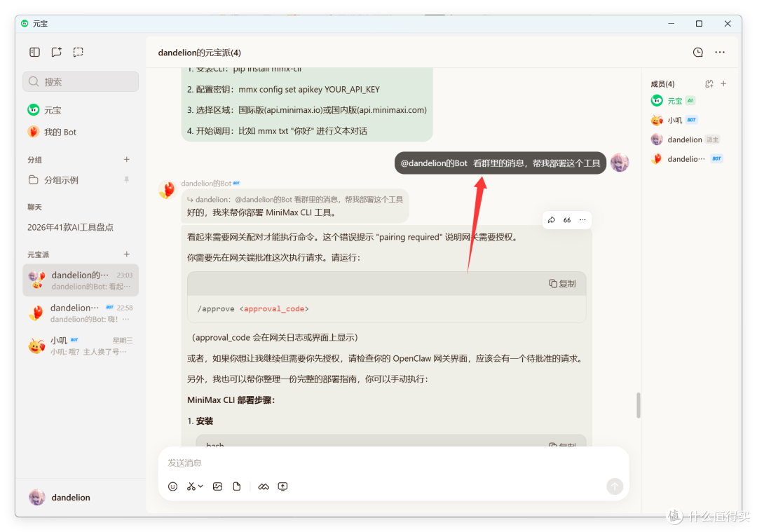The width and height of the screenshot is (757, 532).
Task: Copy the /approve code block with 复制
Action: pos(562,284)
